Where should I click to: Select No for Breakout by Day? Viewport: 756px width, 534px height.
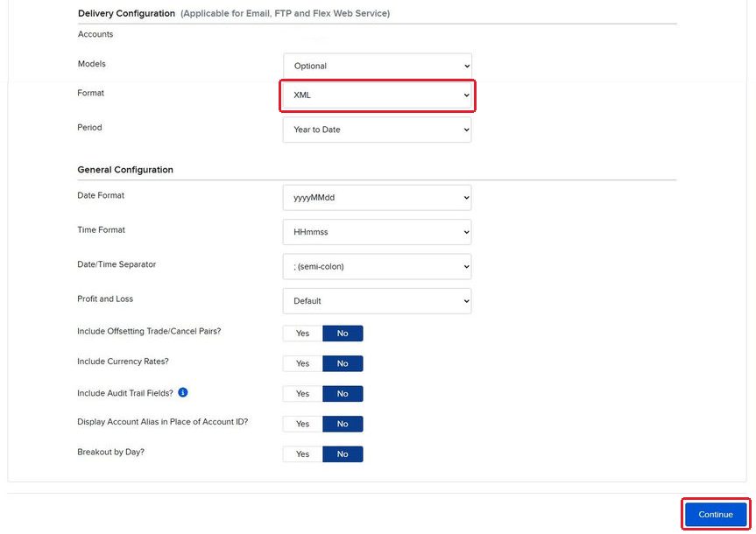(343, 454)
